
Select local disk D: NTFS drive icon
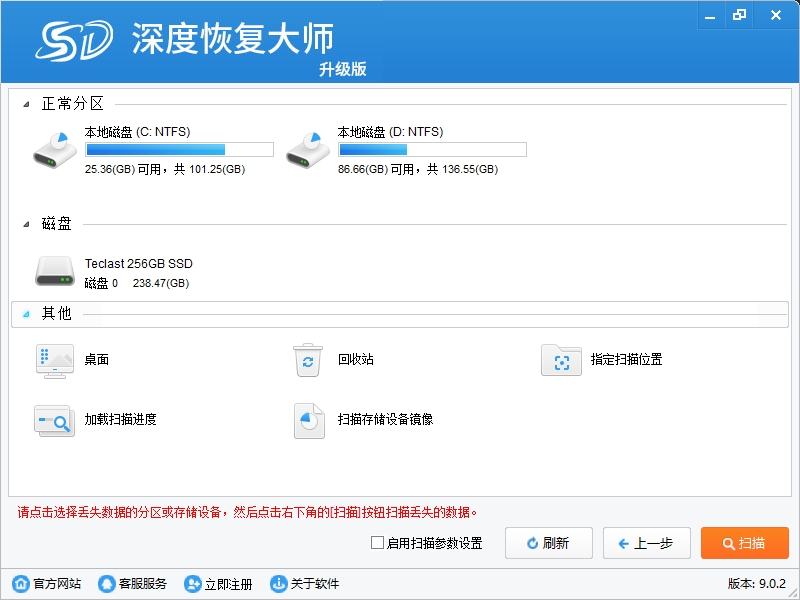tap(307, 149)
